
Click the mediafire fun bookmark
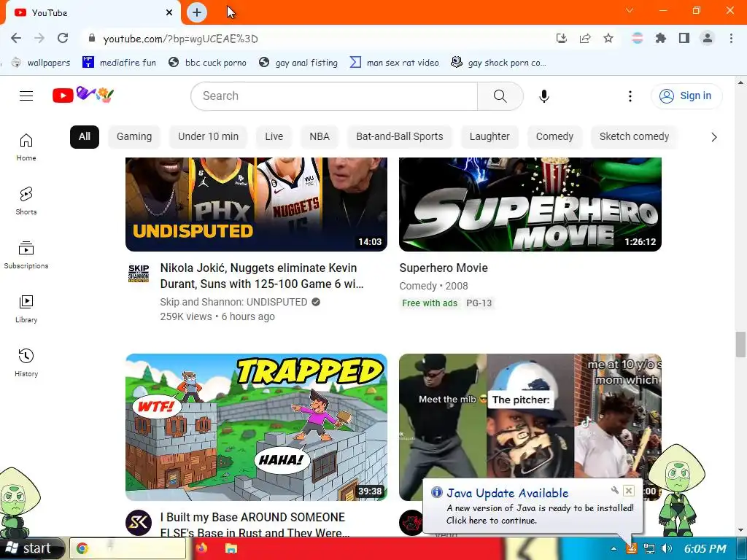click(x=119, y=63)
